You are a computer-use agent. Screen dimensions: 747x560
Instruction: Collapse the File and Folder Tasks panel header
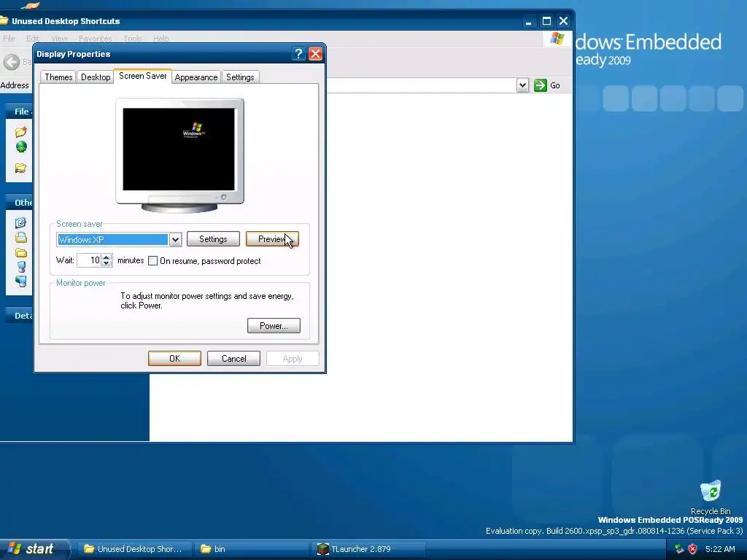tap(19, 112)
